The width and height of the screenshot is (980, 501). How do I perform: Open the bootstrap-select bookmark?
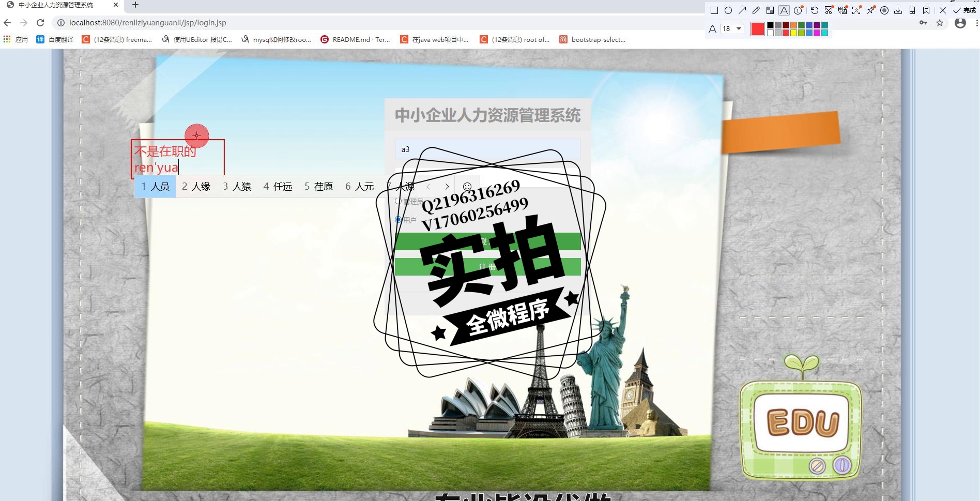point(593,39)
